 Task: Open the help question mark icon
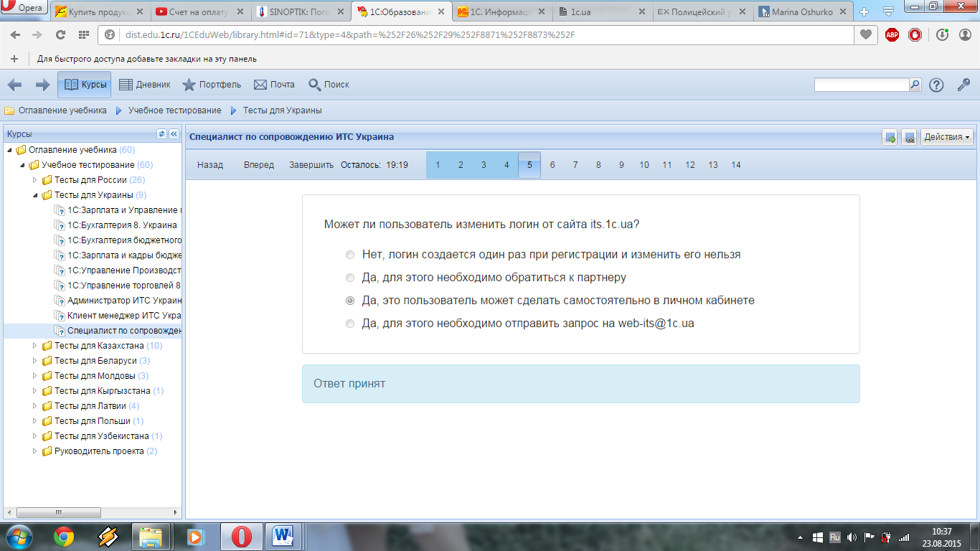point(936,85)
